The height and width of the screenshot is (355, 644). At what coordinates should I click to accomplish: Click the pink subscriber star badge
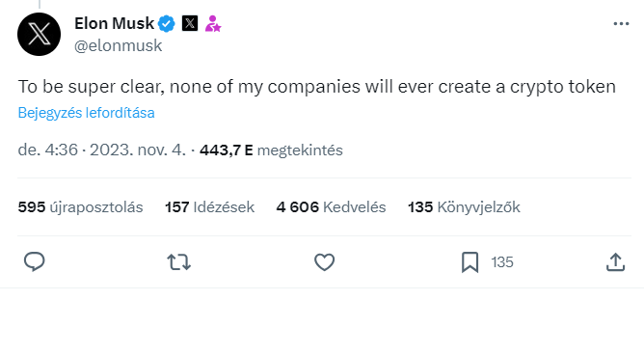(213, 23)
